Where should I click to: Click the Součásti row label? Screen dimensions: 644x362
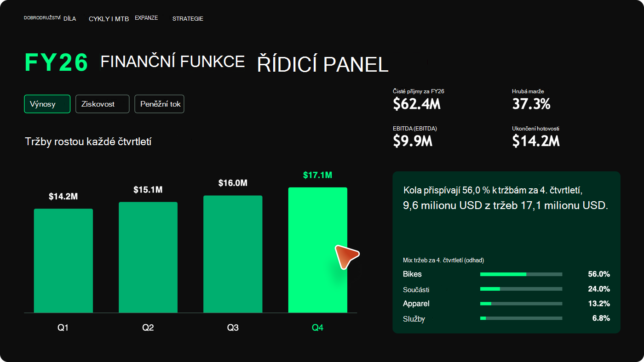[x=416, y=289]
